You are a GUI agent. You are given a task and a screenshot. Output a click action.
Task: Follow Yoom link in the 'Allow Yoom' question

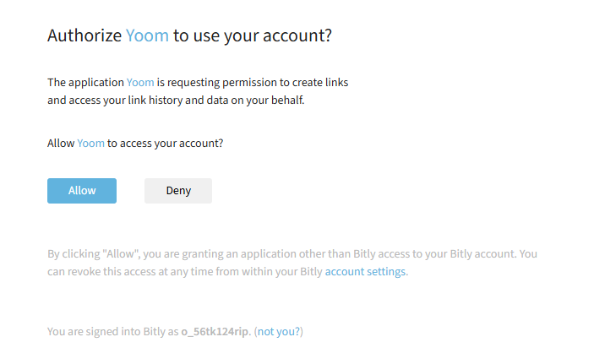[x=90, y=144]
